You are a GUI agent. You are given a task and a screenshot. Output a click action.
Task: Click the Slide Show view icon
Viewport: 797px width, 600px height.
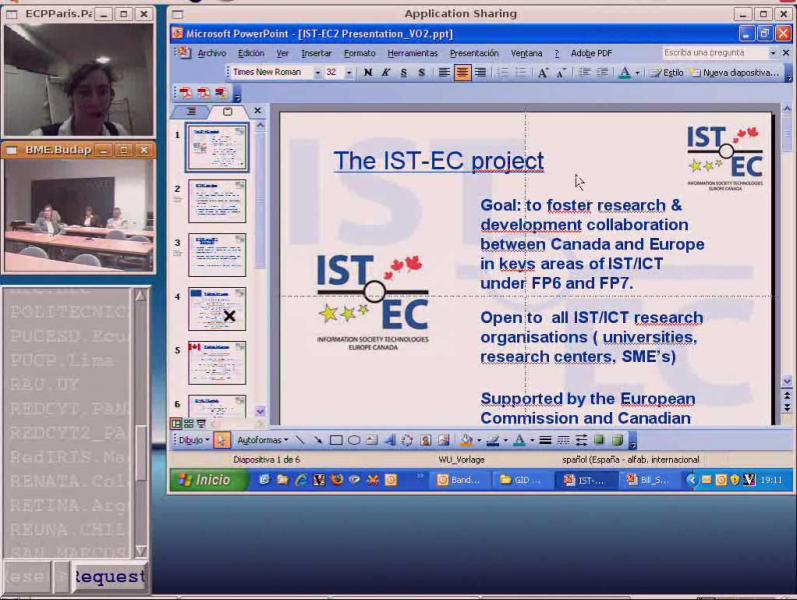point(201,424)
